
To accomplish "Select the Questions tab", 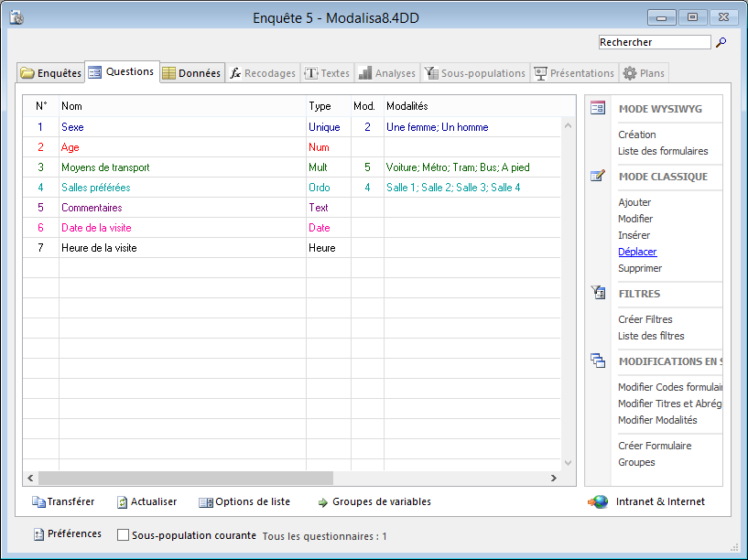I will (122, 71).
